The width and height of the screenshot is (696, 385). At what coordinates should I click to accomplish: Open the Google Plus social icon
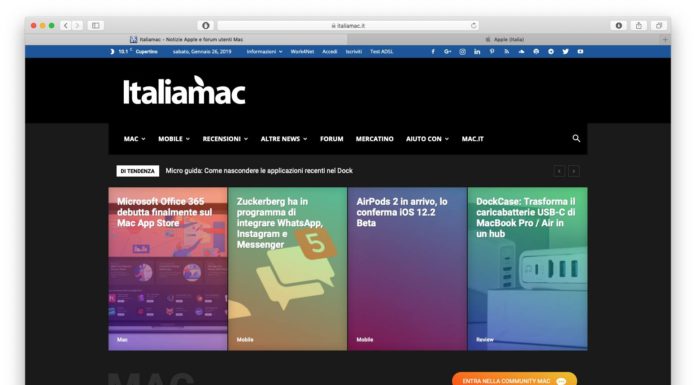447,52
